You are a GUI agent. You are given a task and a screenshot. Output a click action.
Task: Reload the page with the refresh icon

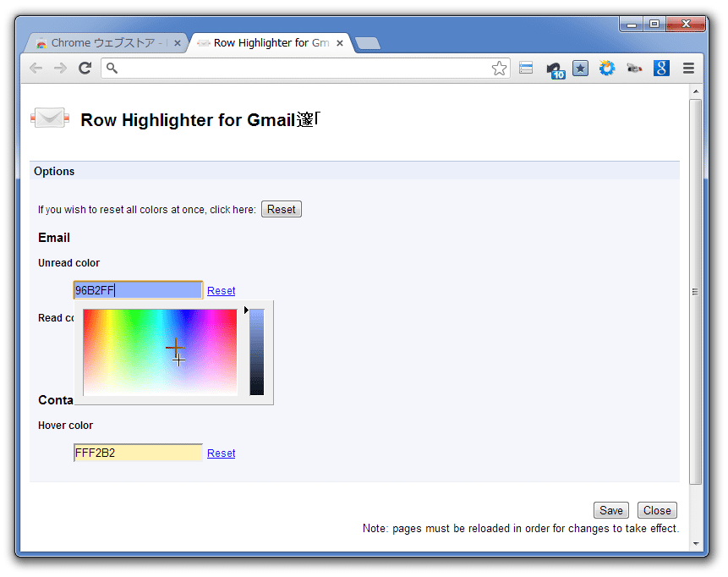[x=85, y=69]
